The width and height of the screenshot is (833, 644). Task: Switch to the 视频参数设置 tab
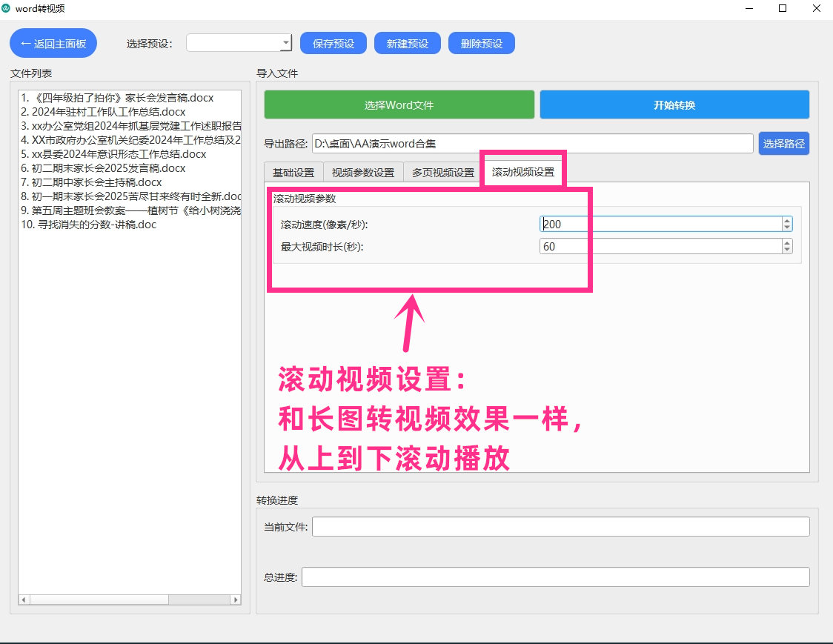point(363,173)
